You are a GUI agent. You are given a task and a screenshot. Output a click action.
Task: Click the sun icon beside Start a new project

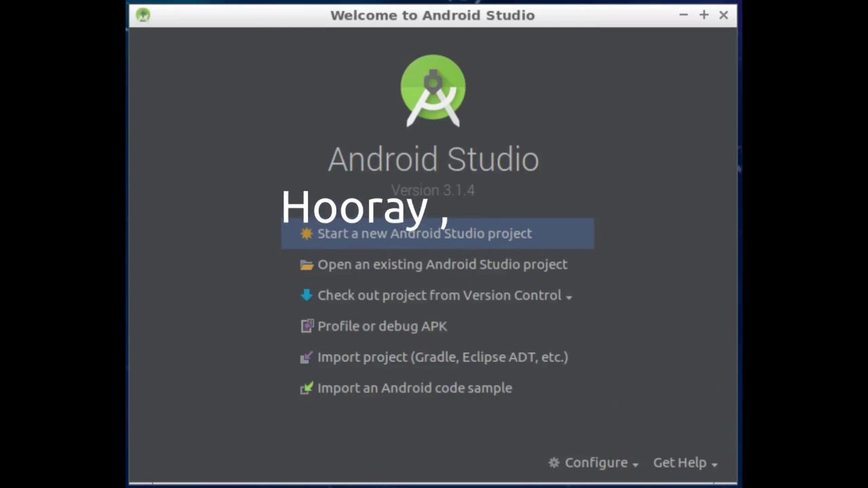coord(307,233)
